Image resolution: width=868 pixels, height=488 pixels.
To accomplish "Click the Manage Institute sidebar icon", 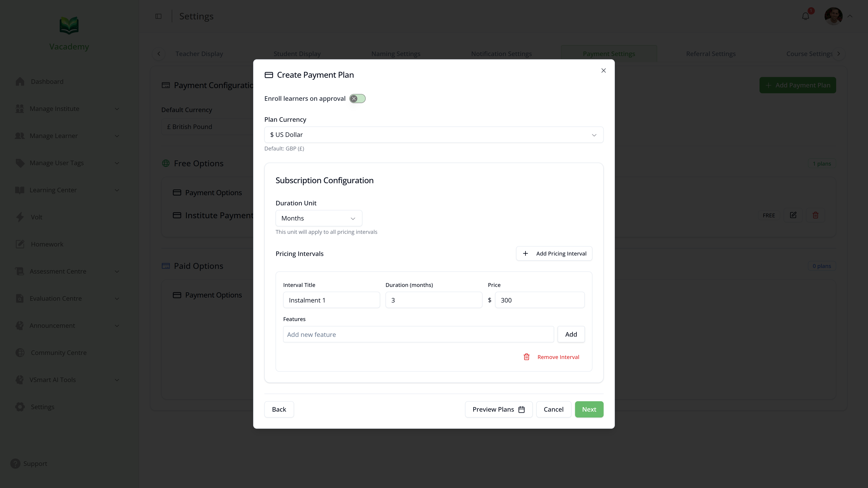I will (x=19, y=109).
